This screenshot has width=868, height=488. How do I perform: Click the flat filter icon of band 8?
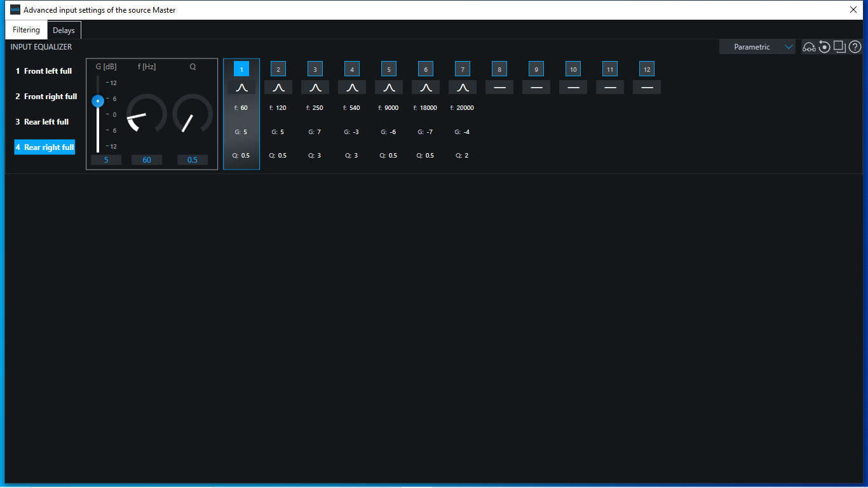tap(499, 88)
